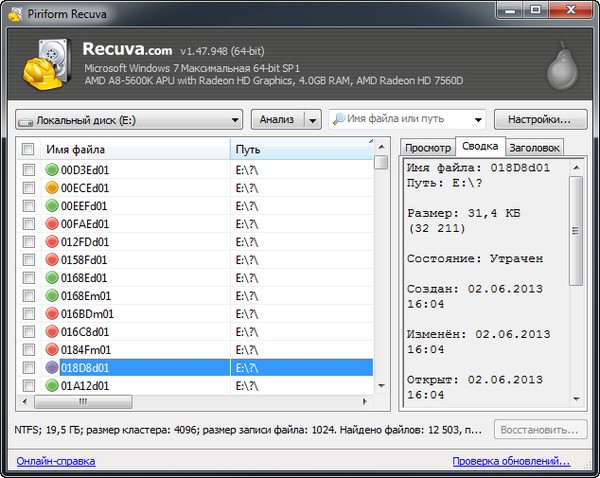Expand the Анализ button dropdown arrow
600x478 pixels.
(312, 120)
